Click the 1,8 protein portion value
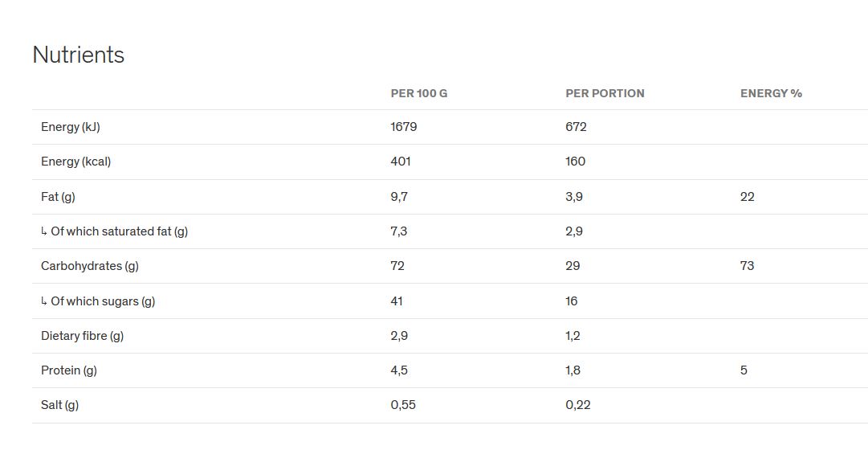This screenshot has width=868, height=450. tap(573, 370)
